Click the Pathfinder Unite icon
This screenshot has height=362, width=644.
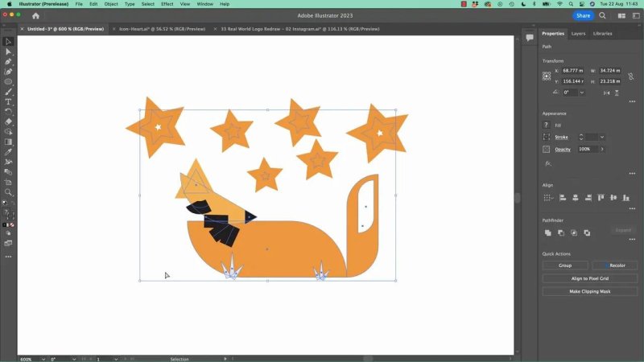click(x=548, y=232)
